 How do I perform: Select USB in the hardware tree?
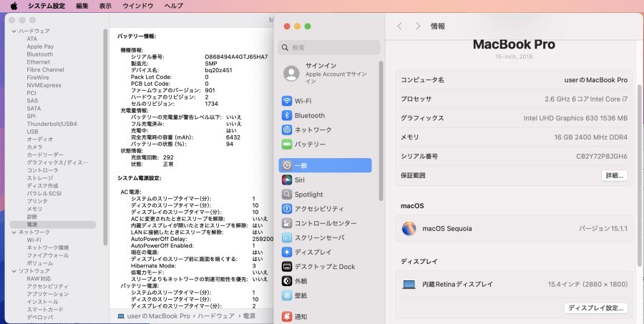click(x=32, y=132)
